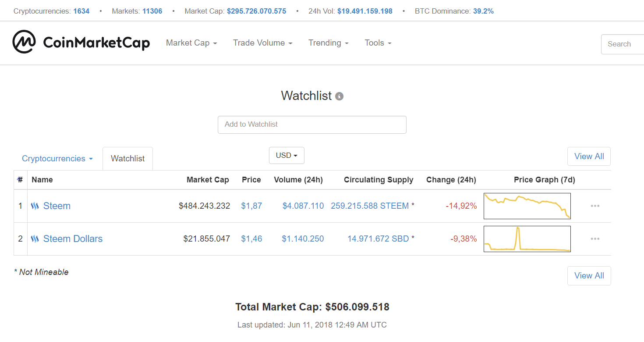This screenshot has width=644, height=342.
Task: Click the top View All button
Action: click(589, 157)
